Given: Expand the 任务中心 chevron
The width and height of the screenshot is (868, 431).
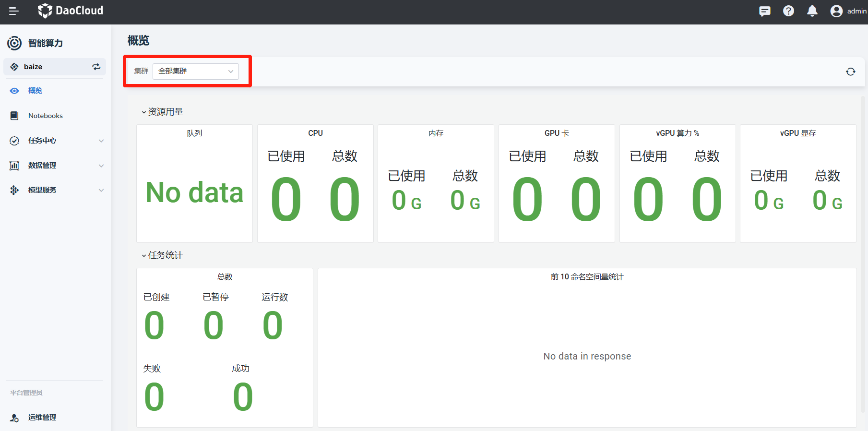Looking at the screenshot, I should coord(101,141).
